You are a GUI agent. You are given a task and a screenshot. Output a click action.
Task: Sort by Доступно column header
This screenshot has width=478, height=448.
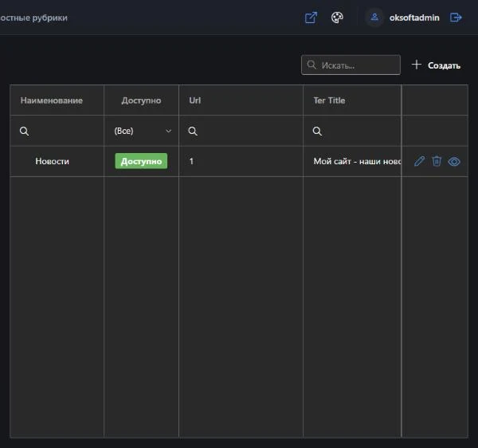tap(142, 100)
